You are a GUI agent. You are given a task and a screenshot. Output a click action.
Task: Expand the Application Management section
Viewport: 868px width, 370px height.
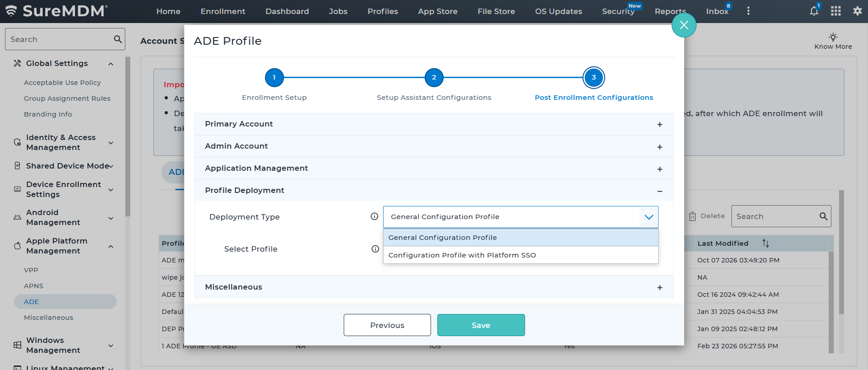[x=434, y=169]
